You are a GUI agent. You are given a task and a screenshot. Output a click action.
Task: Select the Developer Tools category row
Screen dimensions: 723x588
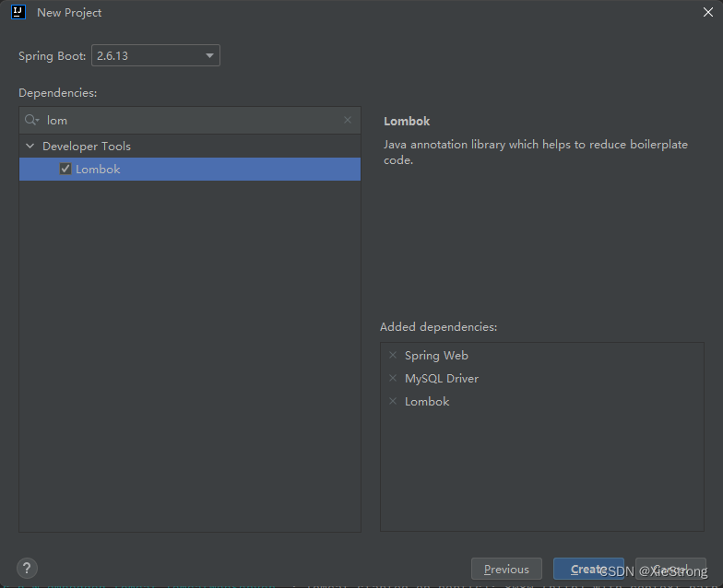[x=190, y=146]
